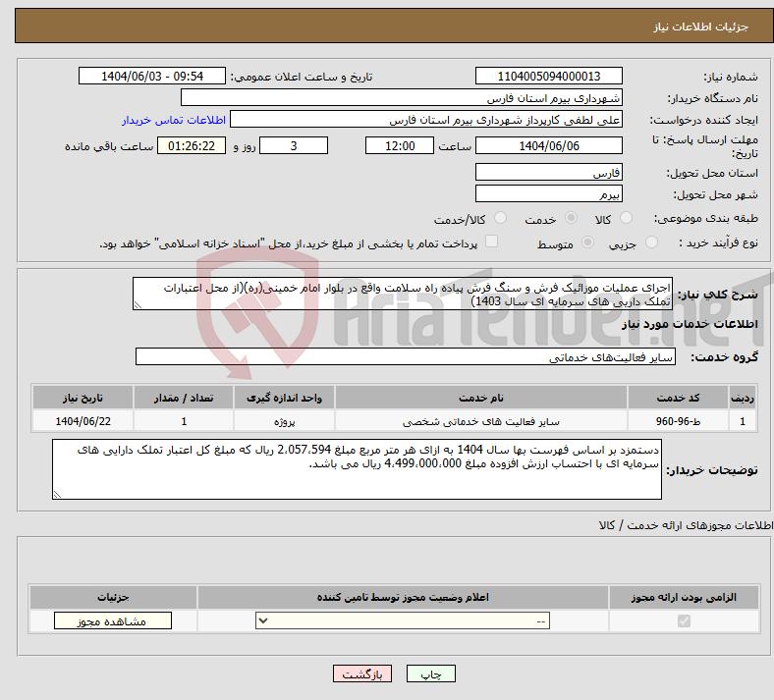The image size is (774, 700).
Task: Click the remaining days field showing 3
Action: 294,145
